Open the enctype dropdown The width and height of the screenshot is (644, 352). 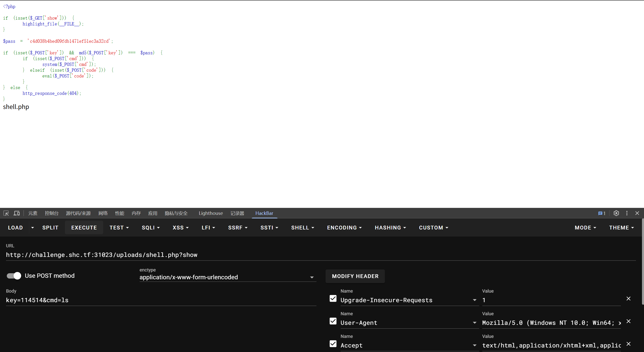click(x=228, y=277)
